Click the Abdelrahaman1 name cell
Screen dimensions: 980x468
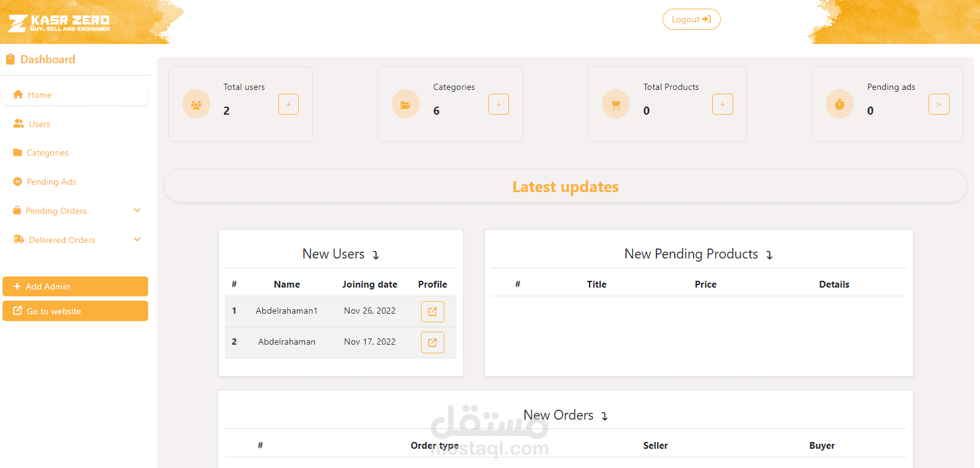(x=287, y=311)
